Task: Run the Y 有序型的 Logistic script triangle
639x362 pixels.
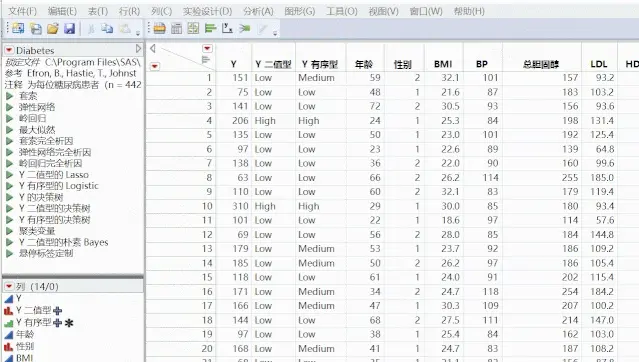Action: coord(10,186)
